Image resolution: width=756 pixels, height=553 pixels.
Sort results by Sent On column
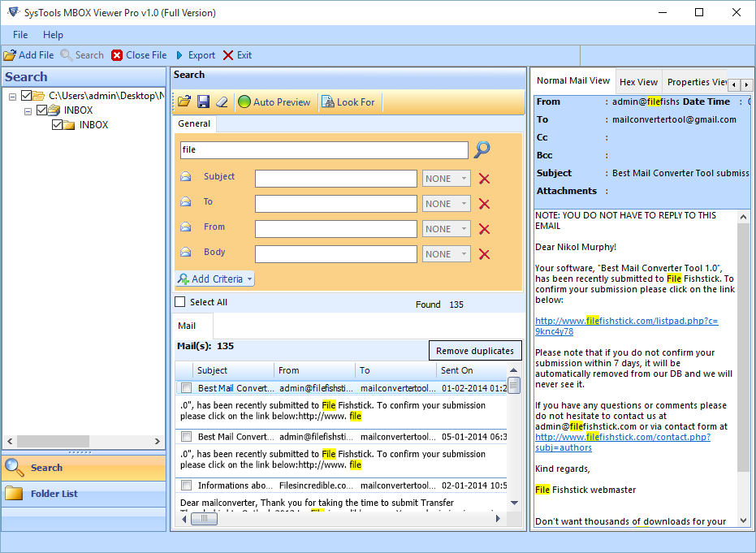tap(472, 370)
